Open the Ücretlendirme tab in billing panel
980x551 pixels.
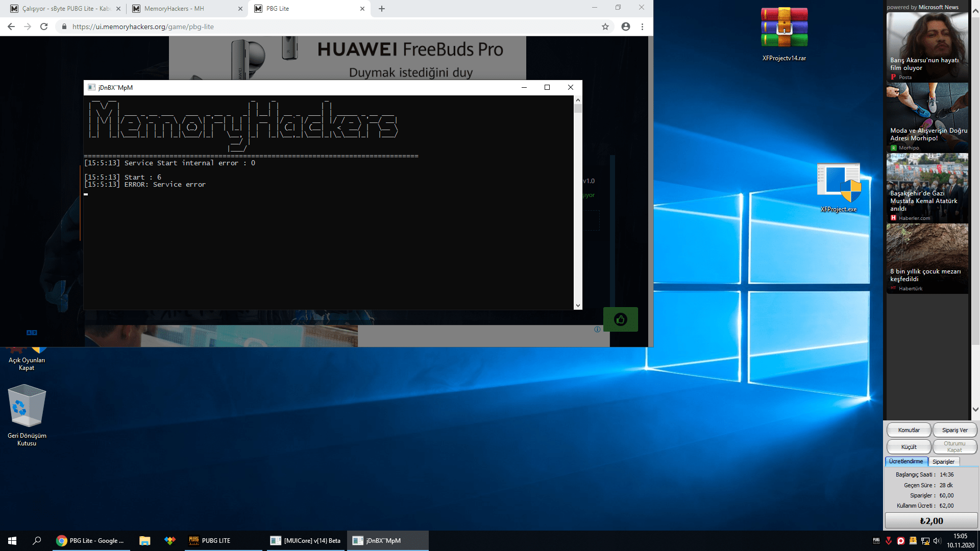906,461
